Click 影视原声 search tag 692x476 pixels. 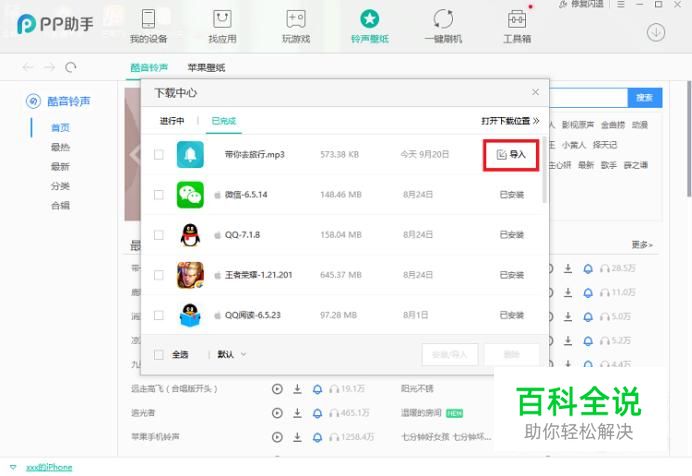click(578, 125)
